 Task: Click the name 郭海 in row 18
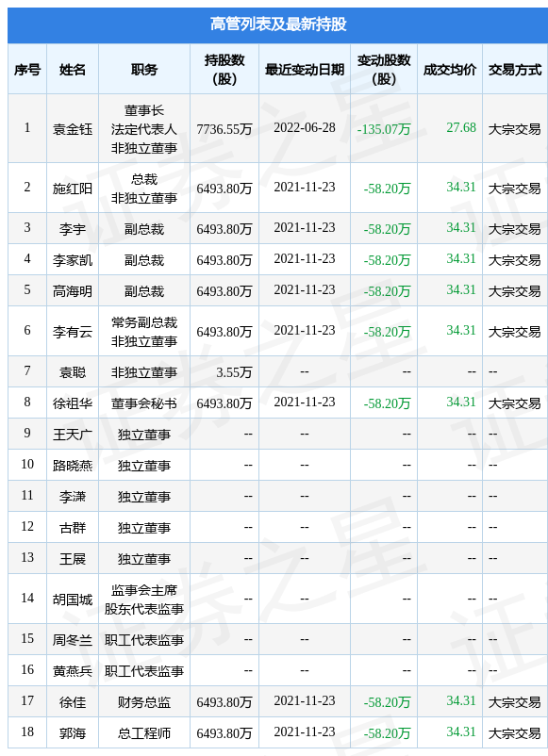73,732
